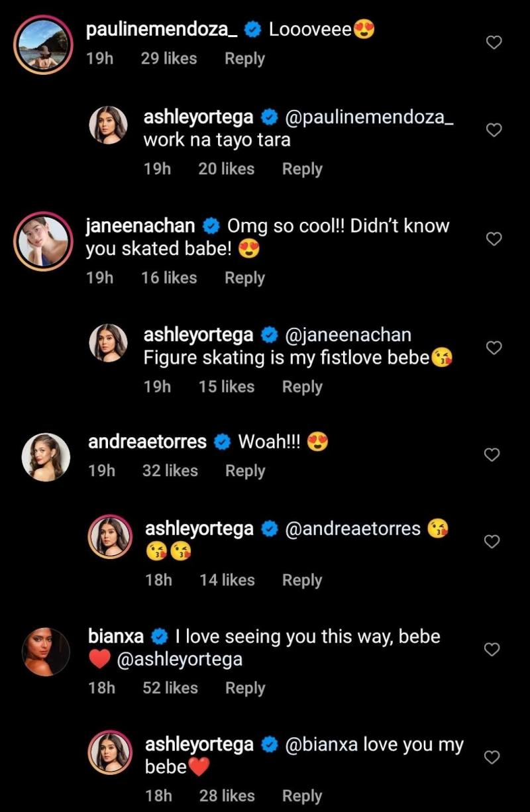
Task: Like andreaetorres's "Woah!!!" comment
Action: click(x=492, y=455)
